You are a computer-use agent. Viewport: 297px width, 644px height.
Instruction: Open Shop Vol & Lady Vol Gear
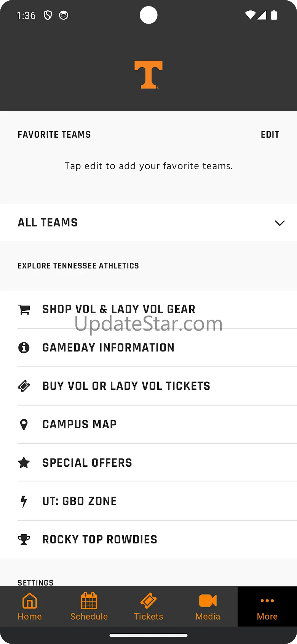point(119,309)
